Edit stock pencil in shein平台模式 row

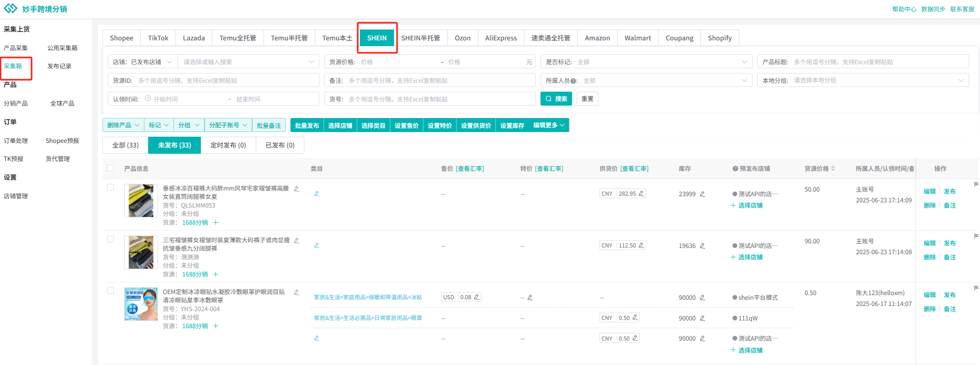coord(703,298)
